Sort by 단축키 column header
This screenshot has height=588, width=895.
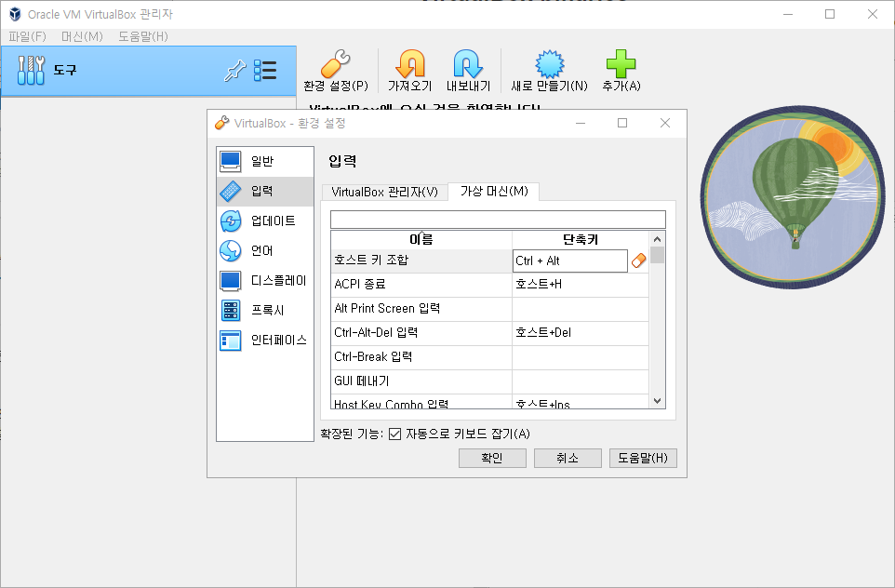click(x=581, y=239)
